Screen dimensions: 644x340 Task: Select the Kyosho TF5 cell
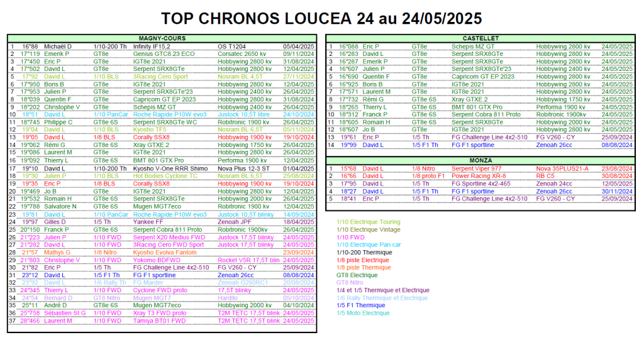tap(150, 129)
